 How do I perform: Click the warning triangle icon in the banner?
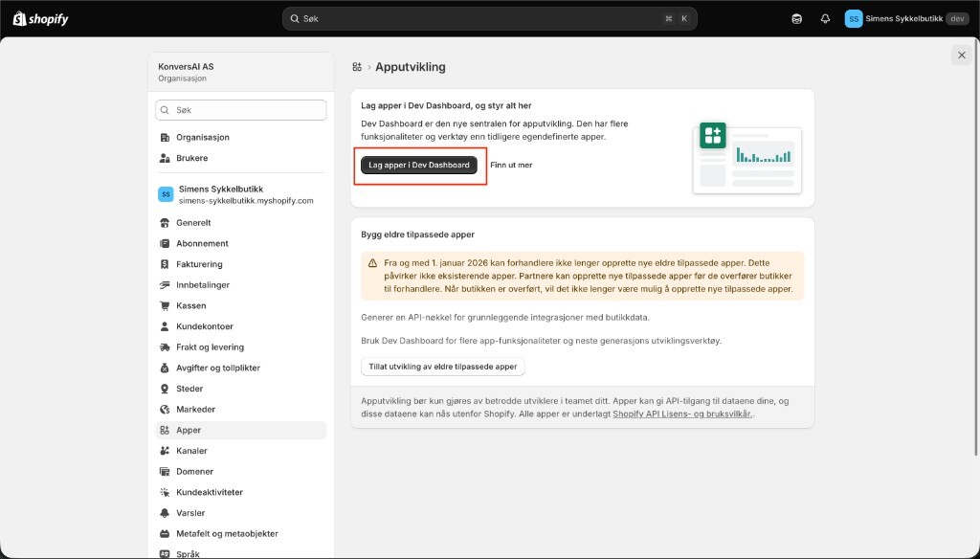point(372,263)
